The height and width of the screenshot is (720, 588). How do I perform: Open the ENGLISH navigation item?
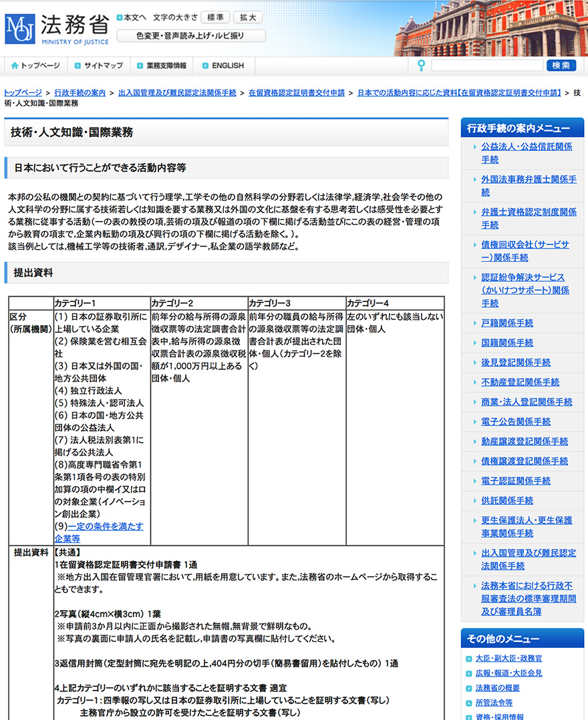pyautogui.click(x=228, y=65)
